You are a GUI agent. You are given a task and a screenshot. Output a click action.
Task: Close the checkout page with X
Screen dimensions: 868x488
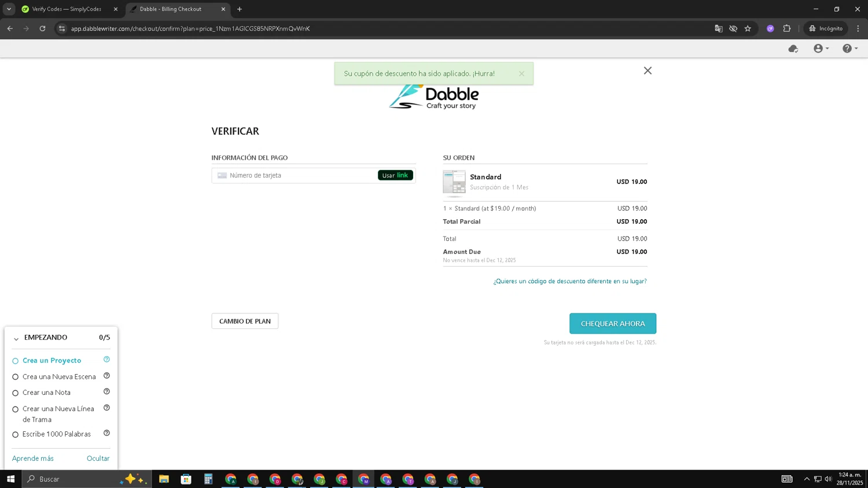coord(648,71)
